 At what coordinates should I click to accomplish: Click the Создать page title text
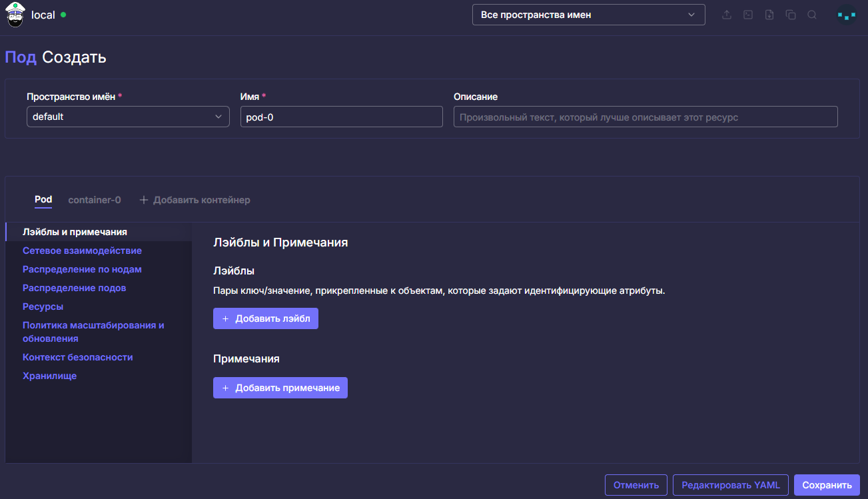click(x=74, y=57)
